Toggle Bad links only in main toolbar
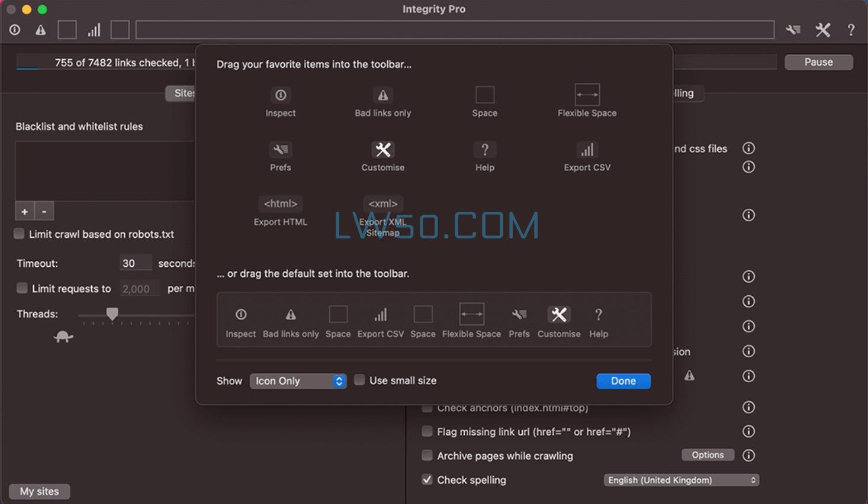 [40, 30]
